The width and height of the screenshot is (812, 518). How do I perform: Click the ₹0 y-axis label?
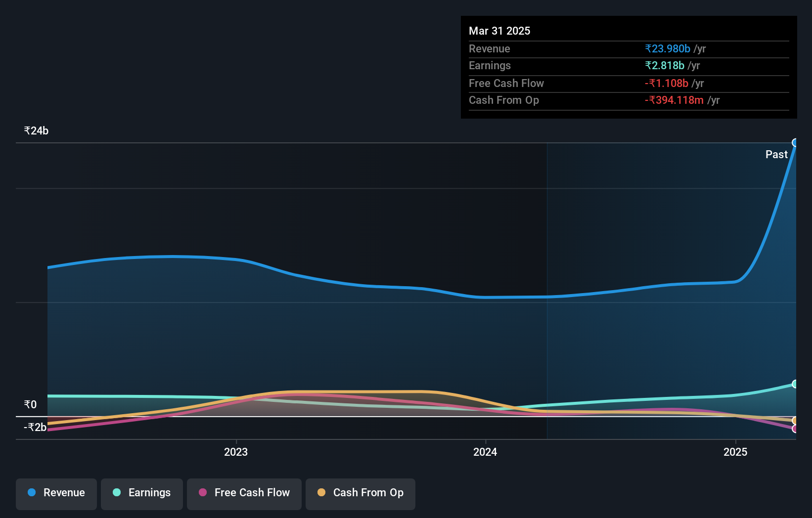(30, 404)
